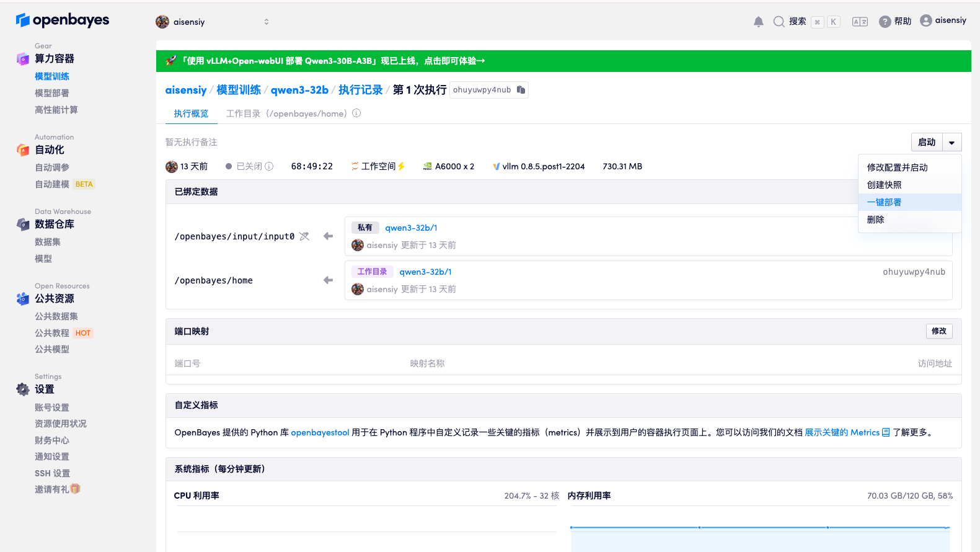The image size is (980, 552).
Task: Click the openbayes logo
Action: [63, 20]
